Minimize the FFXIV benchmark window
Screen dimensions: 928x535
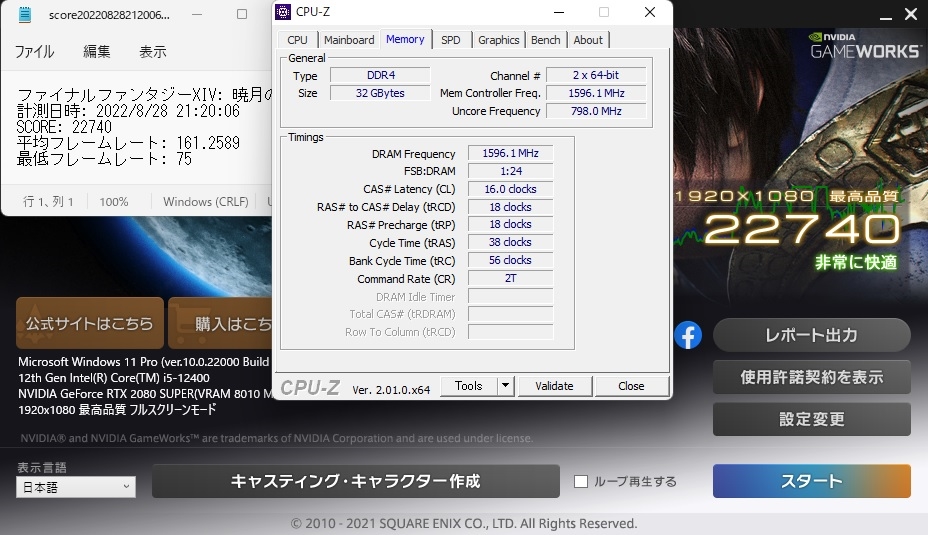[x=885, y=18]
